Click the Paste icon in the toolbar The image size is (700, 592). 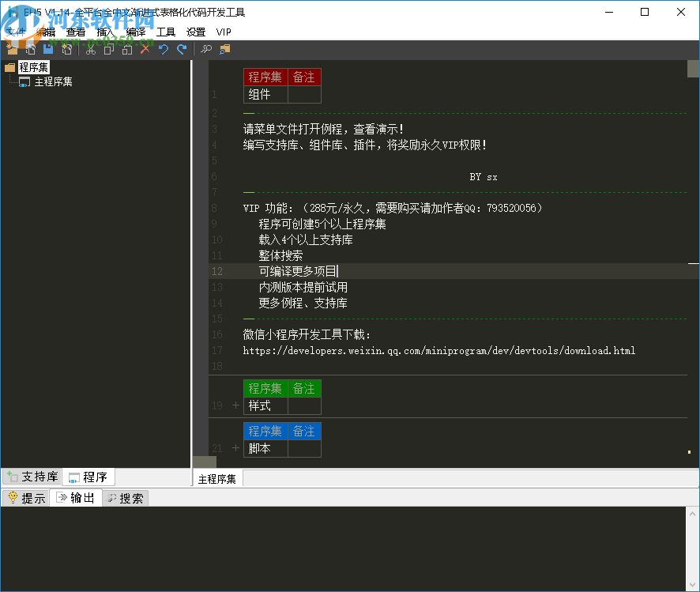point(126,49)
